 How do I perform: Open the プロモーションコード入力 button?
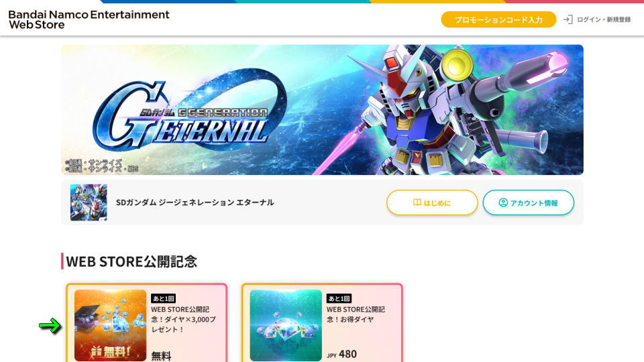point(498,19)
